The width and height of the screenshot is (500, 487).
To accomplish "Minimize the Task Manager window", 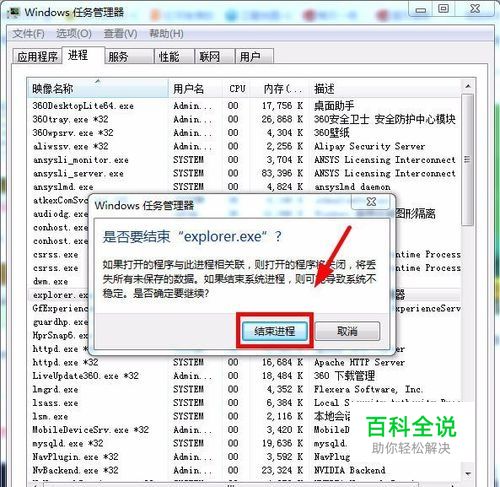I will [x=421, y=9].
